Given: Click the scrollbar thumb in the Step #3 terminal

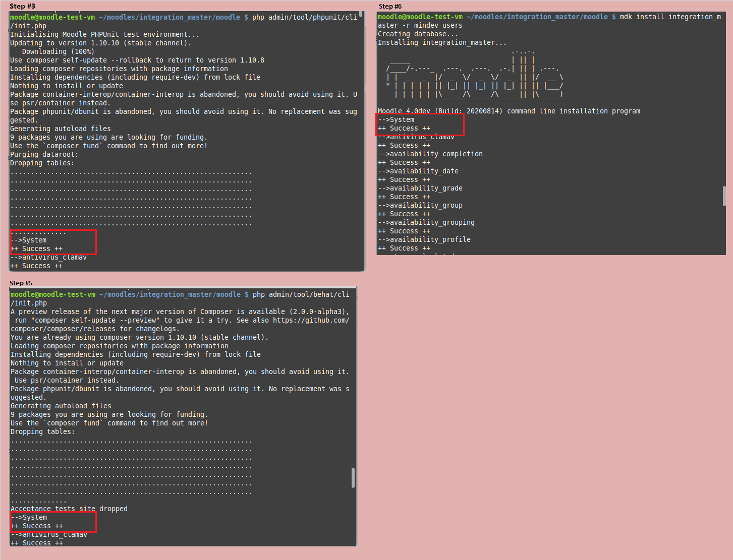Looking at the screenshot, I should pos(360,14).
